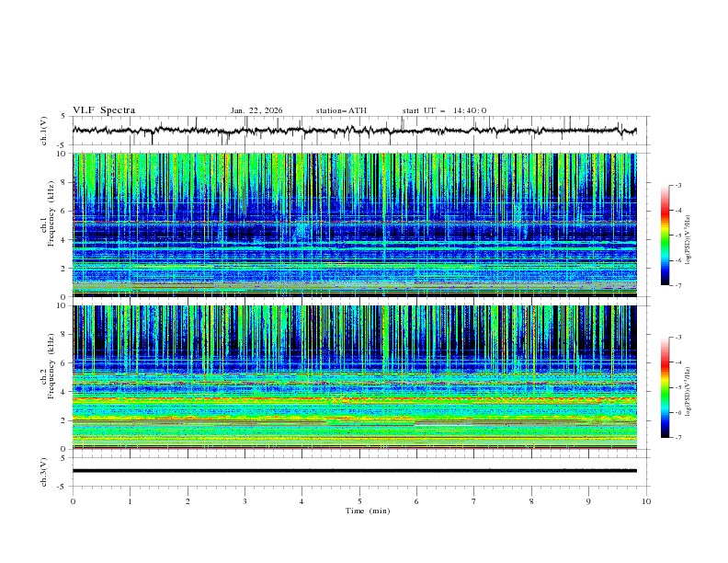This screenshot has width=728, height=563.
Task: Click the ch.1 "Frequency (kHz)" axis label
Action: [x=51, y=213]
